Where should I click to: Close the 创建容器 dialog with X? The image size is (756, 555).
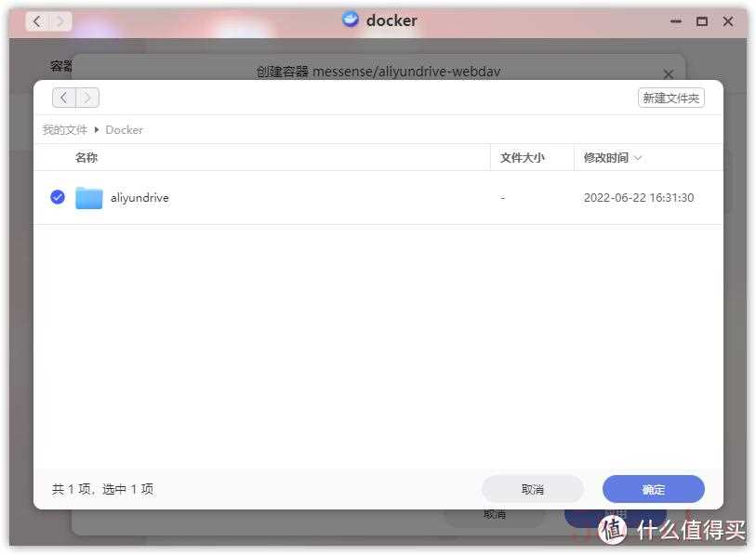[669, 73]
